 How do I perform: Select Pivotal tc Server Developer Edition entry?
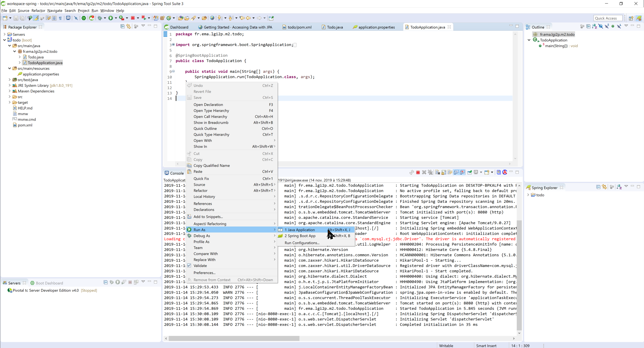click(52, 290)
